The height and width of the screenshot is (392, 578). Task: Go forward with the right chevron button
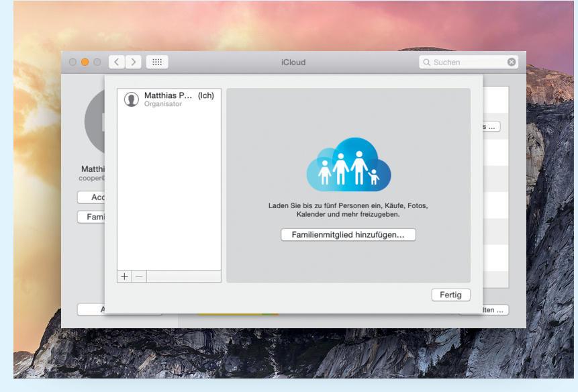[134, 62]
